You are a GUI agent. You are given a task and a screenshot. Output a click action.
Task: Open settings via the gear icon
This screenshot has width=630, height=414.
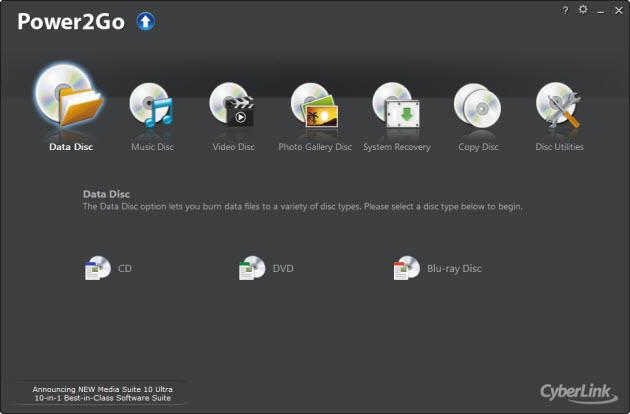point(583,9)
